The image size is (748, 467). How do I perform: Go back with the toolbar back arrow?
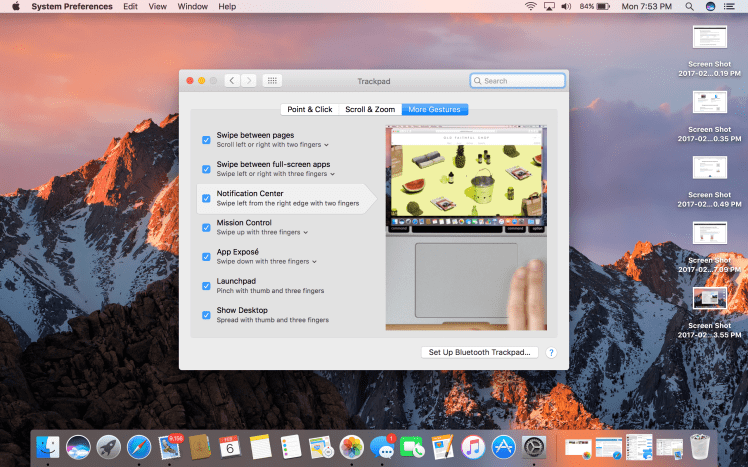[x=232, y=80]
